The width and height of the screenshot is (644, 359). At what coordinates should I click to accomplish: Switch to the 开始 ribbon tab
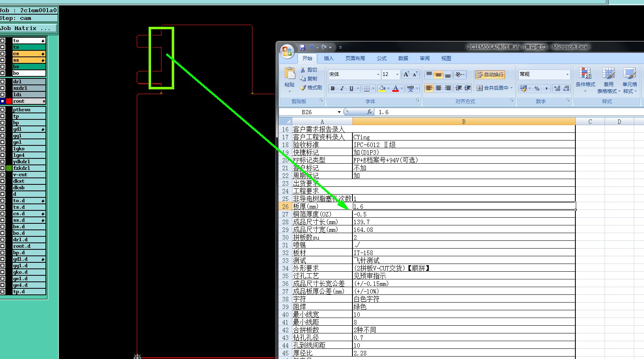click(307, 58)
